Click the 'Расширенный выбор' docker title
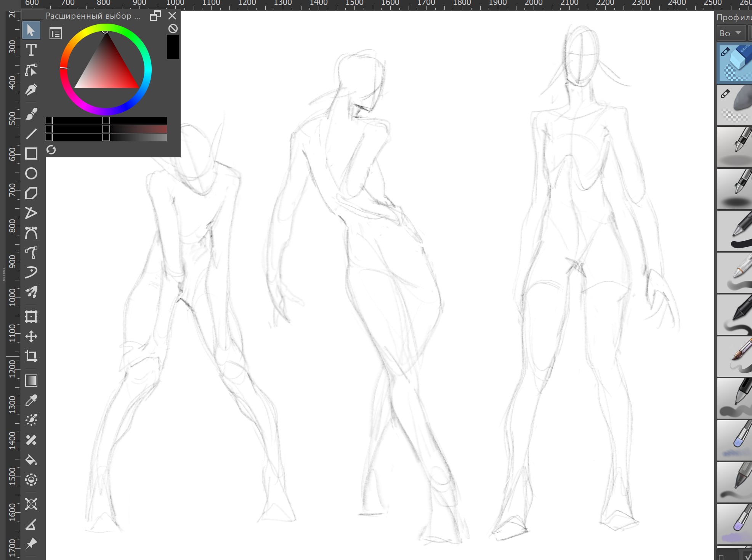Viewport: 752px width, 560px height. point(93,16)
